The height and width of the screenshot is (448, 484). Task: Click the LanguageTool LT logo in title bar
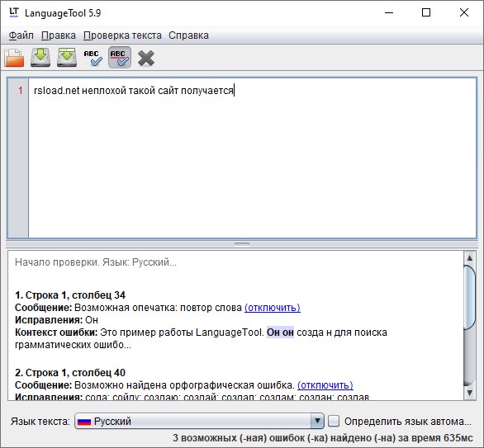coord(14,12)
